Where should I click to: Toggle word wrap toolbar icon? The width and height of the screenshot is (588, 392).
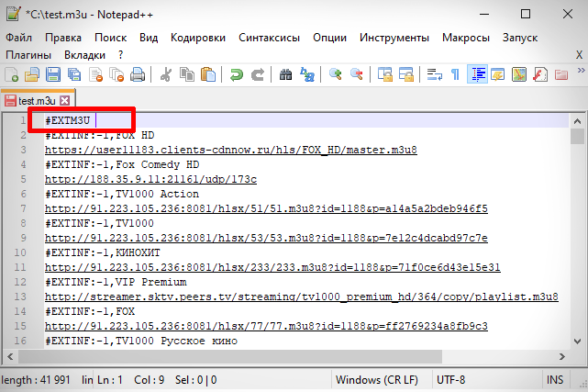click(x=434, y=74)
